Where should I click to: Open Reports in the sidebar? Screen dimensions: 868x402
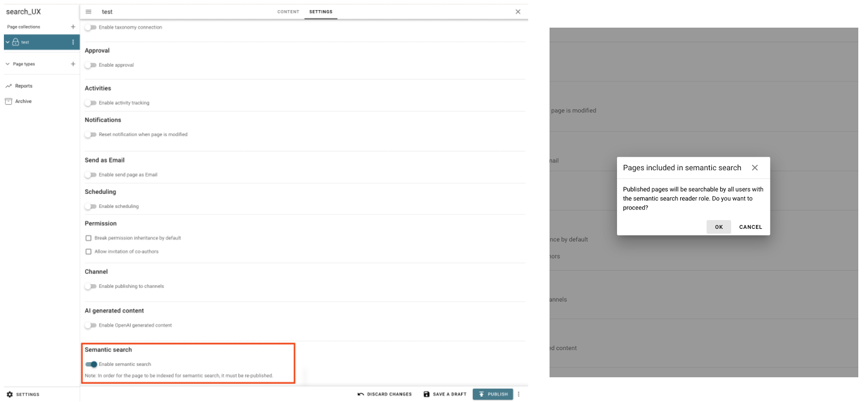click(x=24, y=86)
